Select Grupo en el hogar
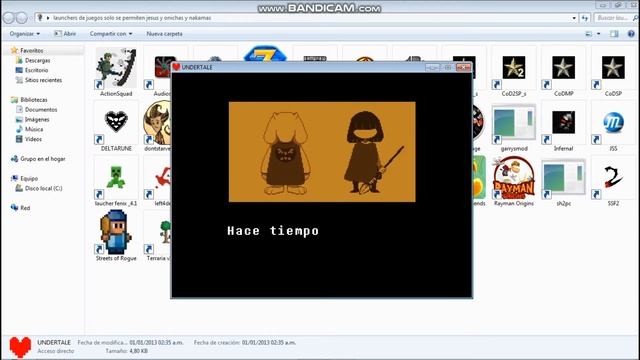This screenshot has height=360, width=640. (42, 159)
